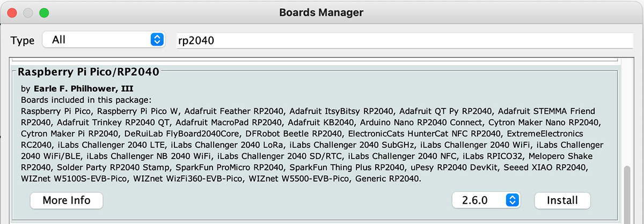The height and width of the screenshot is (224, 644).
Task: Install the Raspberry Pi Pico/RP2040 package
Action: (x=562, y=200)
